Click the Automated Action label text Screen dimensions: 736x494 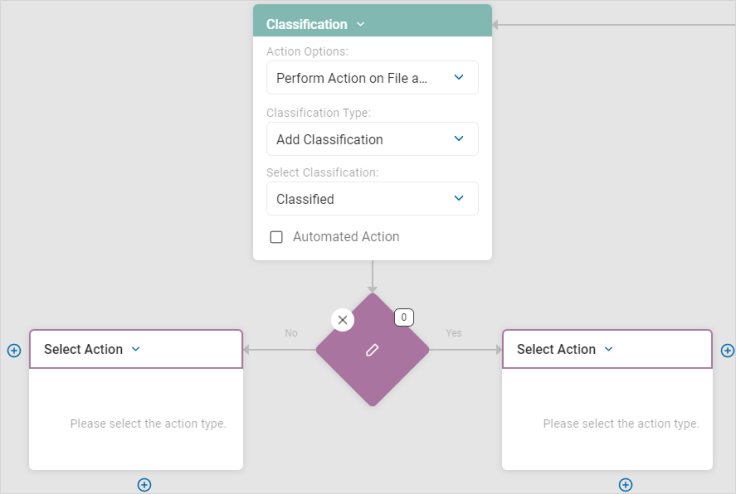[346, 237]
